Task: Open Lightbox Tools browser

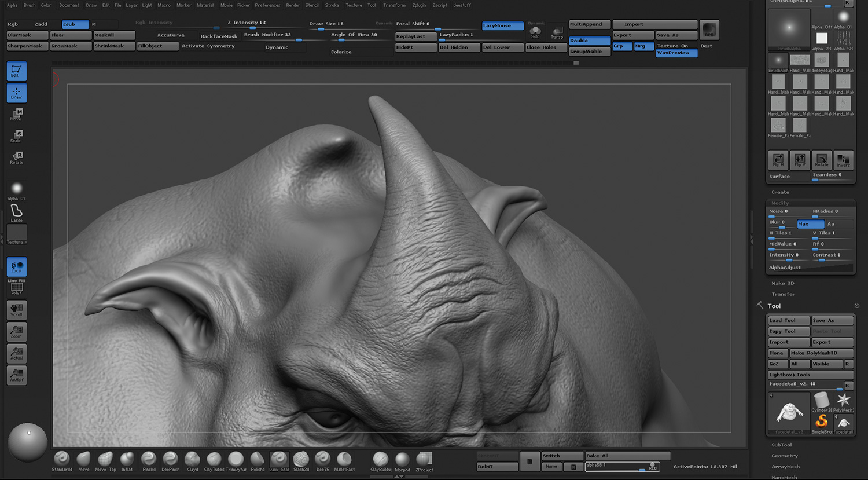Action: 810,375
